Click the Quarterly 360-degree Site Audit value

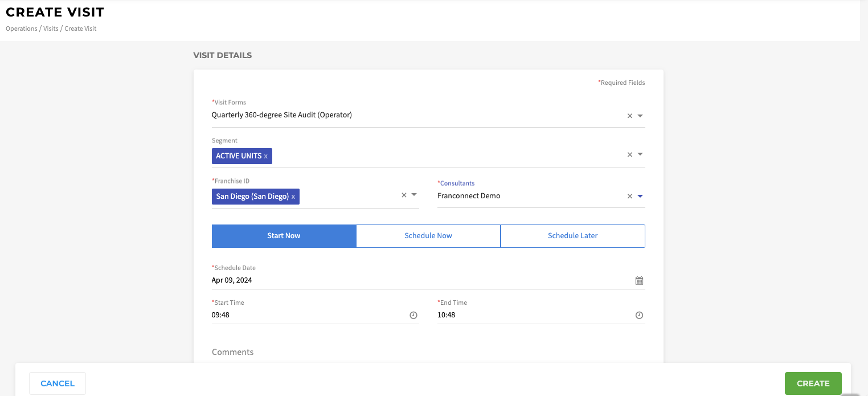(x=282, y=115)
